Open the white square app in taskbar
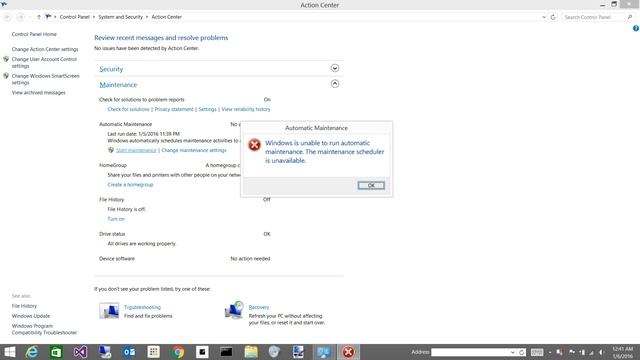This screenshot has height=360, width=640. (202, 352)
